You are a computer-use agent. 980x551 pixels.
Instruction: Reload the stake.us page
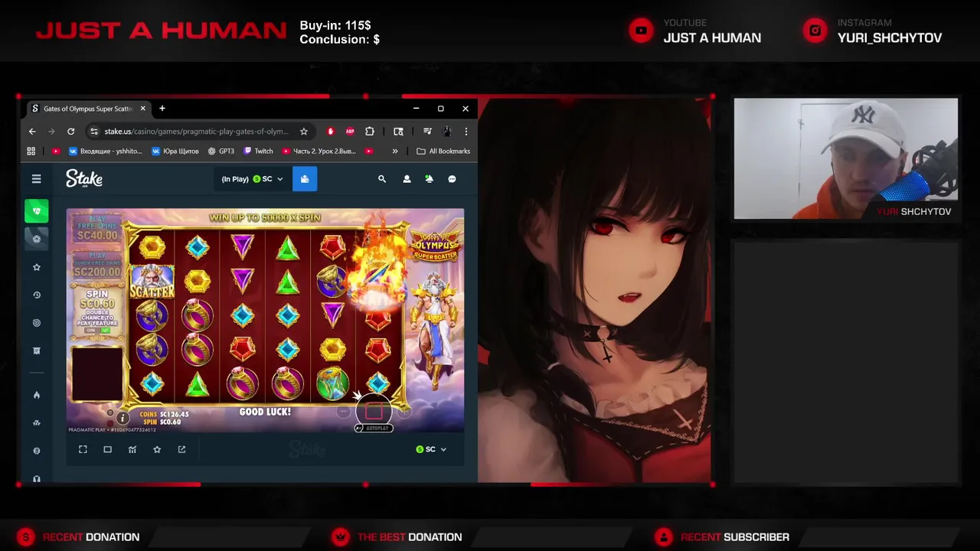coord(70,132)
